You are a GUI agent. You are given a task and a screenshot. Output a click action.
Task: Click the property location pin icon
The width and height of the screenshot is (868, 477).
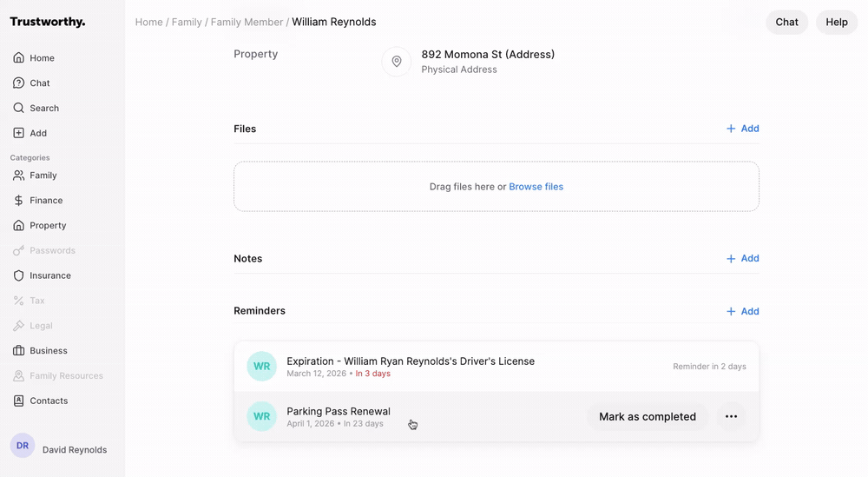point(397,62)
